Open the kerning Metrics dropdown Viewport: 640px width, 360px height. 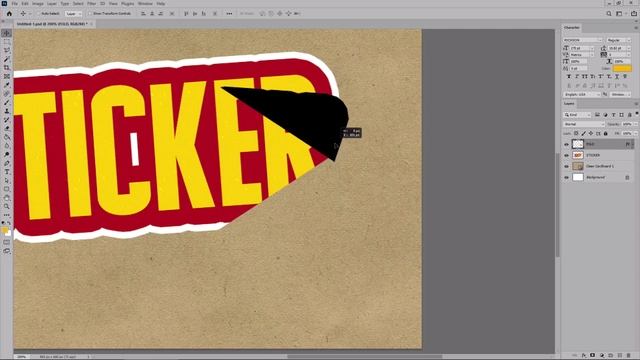coord(582,55)
